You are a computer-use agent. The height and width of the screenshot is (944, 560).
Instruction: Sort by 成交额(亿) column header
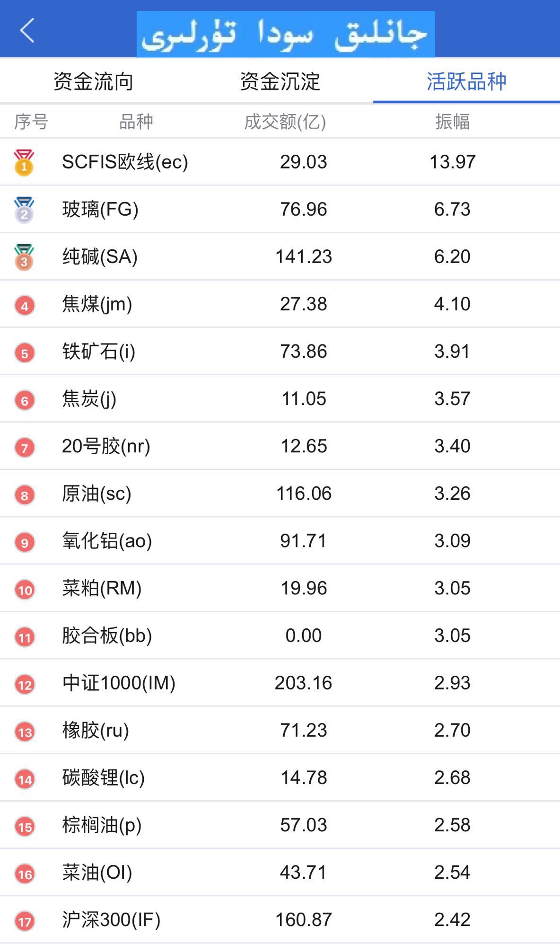pyautogui.click(x=285, y=122)
